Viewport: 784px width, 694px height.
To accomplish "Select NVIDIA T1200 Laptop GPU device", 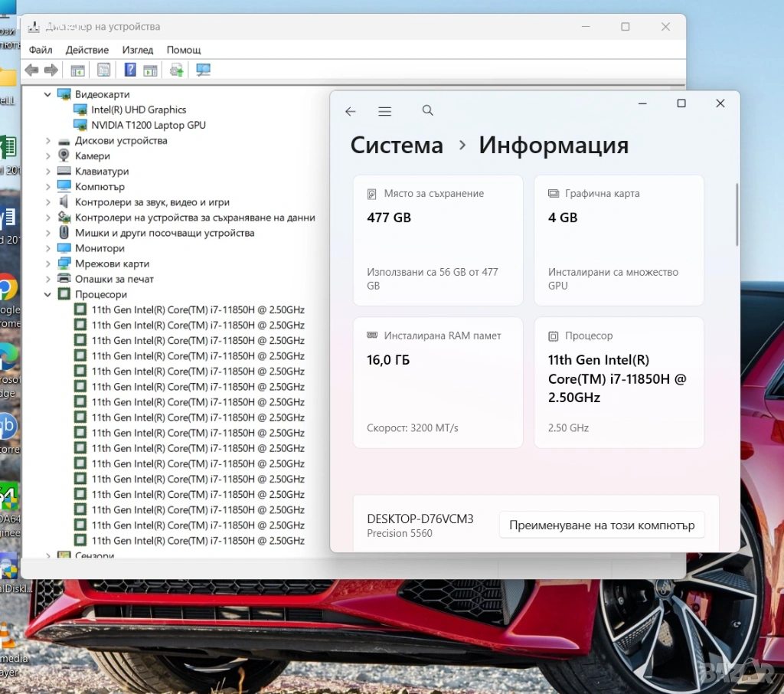I will 148,125.
